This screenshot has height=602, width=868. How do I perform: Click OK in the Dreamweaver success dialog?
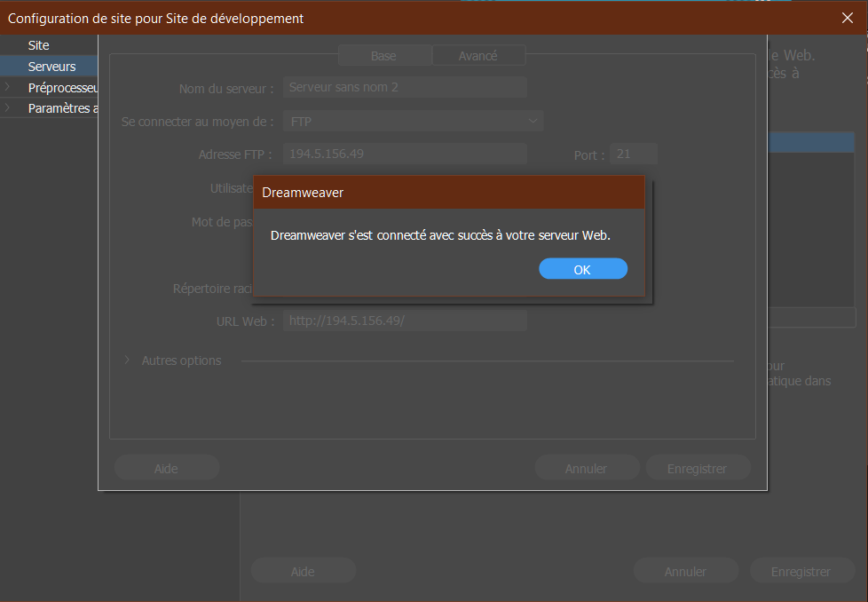[582, 269]
